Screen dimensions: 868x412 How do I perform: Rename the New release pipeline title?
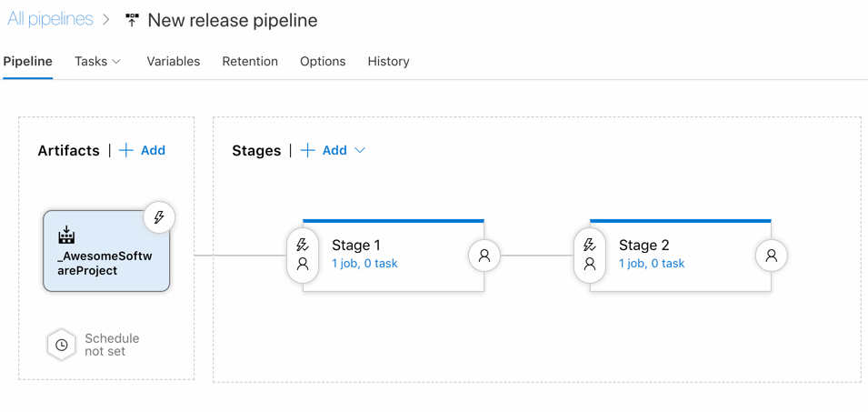[233, 20]
